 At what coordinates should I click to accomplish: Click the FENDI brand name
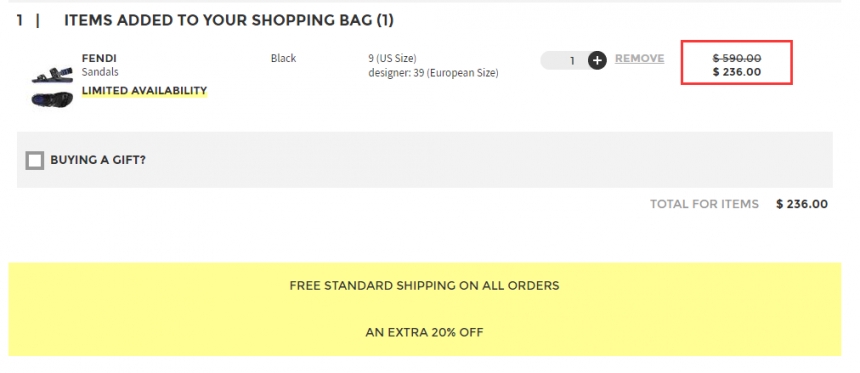click(x=99, y=58)
